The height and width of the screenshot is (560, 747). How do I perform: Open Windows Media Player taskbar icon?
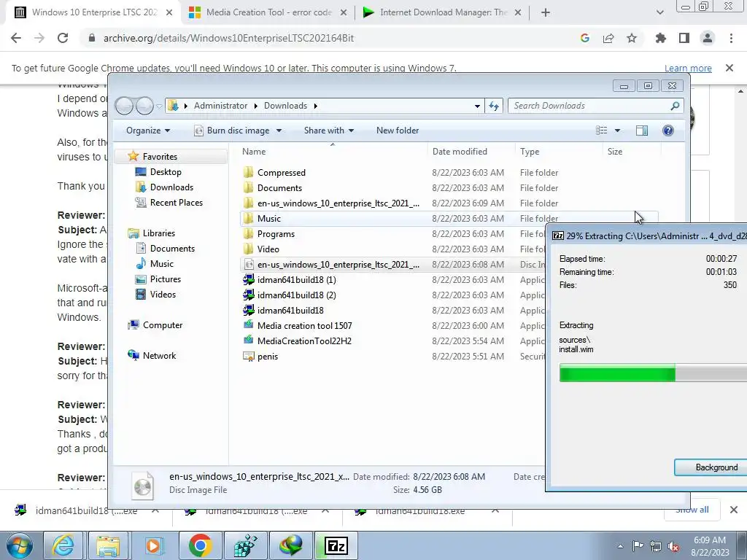[153, 545]
